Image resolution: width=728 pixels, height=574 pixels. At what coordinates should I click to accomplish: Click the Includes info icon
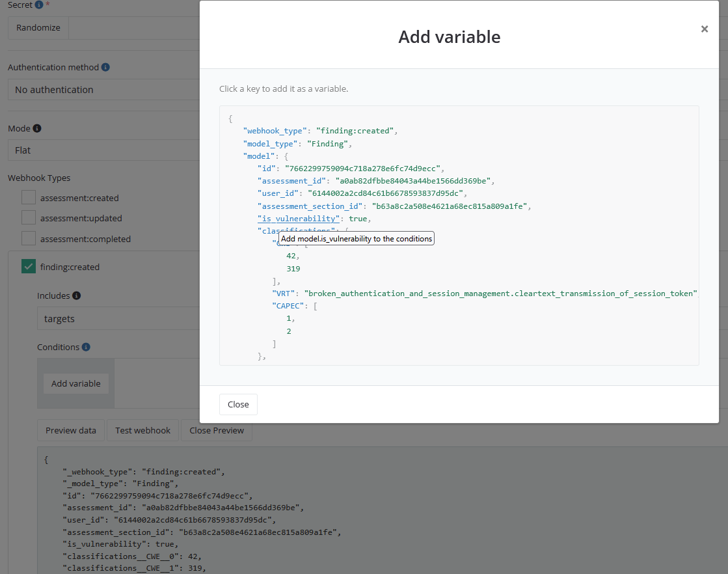77,296
